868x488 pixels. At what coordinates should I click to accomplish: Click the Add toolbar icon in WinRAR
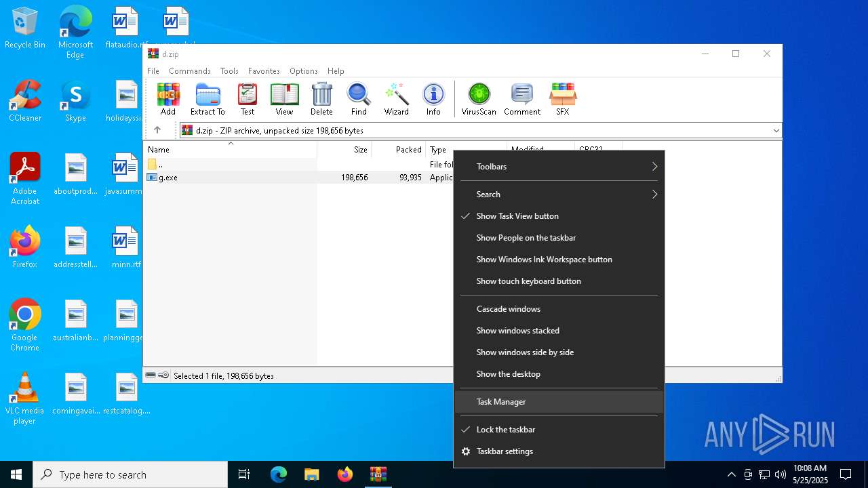[x=168, y=100]
